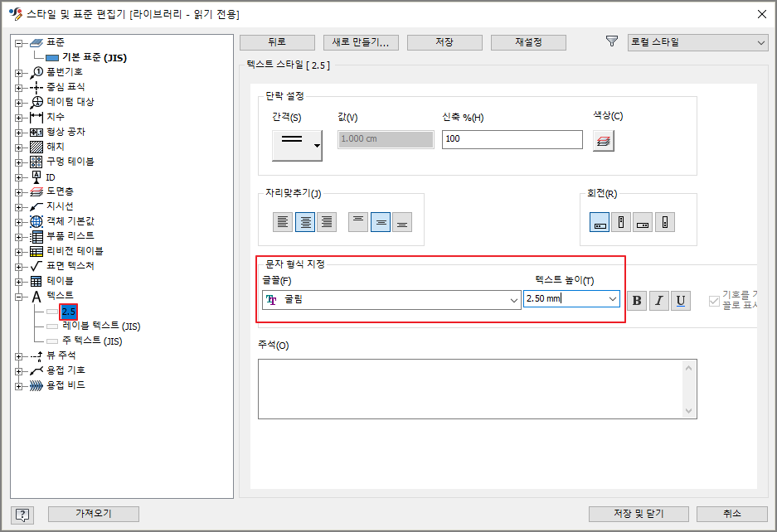Select the 2.5 text style item
Viewport: 777px width, 532px height.
(68, 312)
